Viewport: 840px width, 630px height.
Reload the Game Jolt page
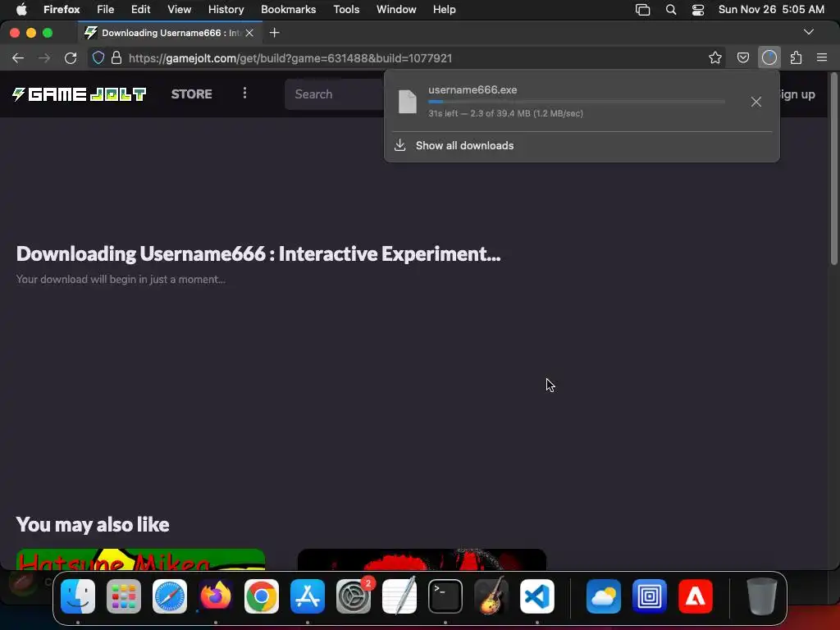[71, 58]
